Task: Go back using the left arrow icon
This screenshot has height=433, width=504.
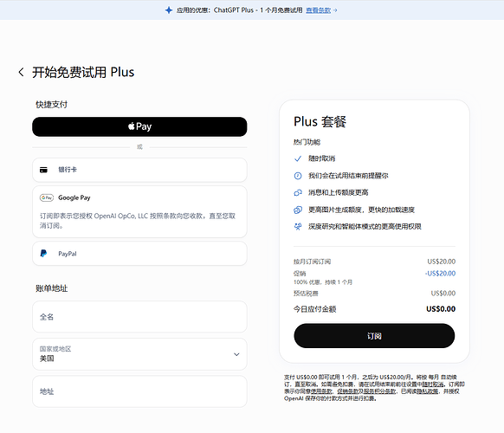Action: click(21, 72)
